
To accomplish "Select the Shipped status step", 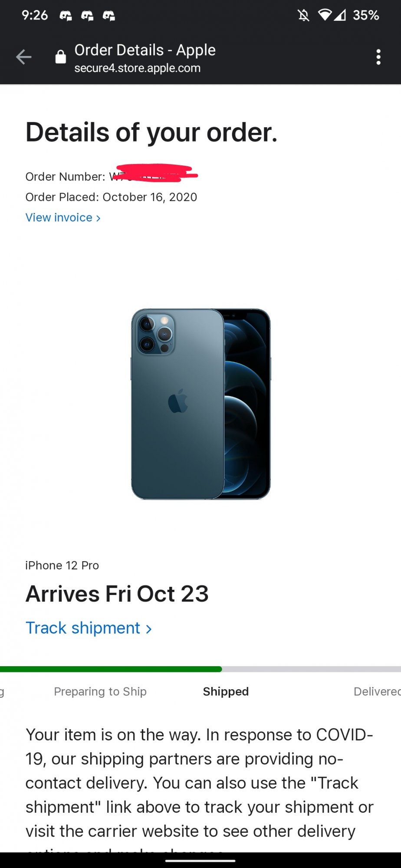I will tap(226, 691).
